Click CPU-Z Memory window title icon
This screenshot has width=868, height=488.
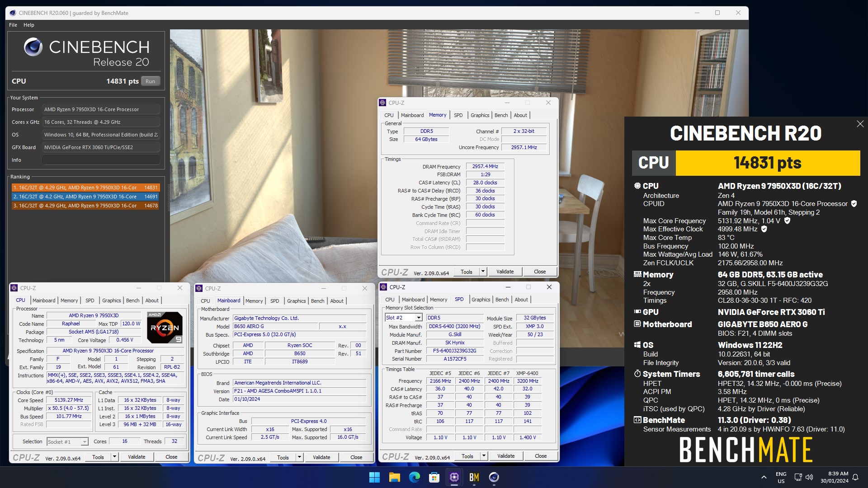pyautogui.click(x=383, y=103)
